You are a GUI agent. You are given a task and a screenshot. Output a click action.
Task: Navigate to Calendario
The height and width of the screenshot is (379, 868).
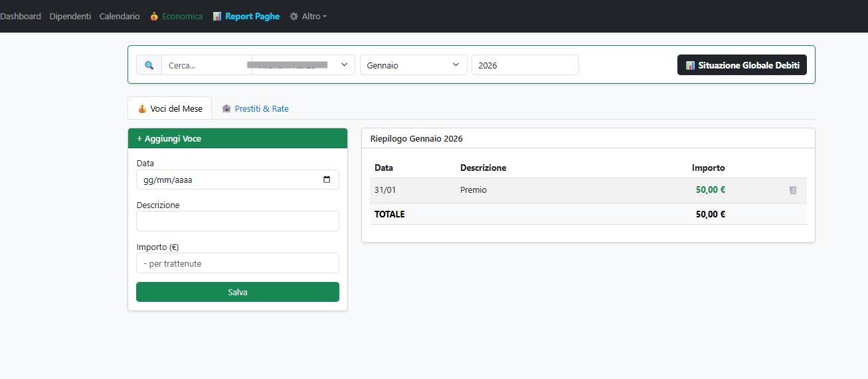tap(120, 16)
